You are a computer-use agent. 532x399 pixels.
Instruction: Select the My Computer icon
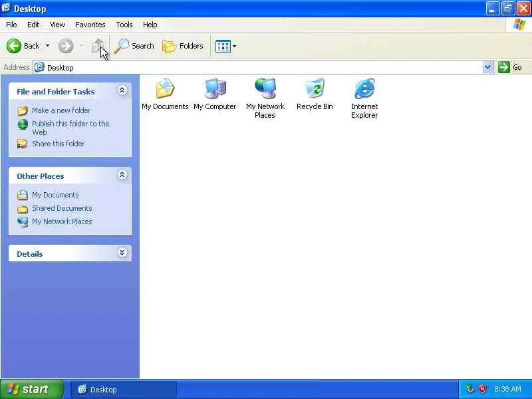tap(215, 94)
